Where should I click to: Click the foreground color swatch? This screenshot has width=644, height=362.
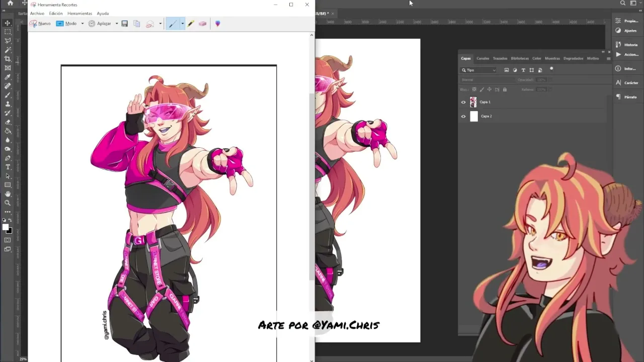pyautogui.click(x=6, y=227)
